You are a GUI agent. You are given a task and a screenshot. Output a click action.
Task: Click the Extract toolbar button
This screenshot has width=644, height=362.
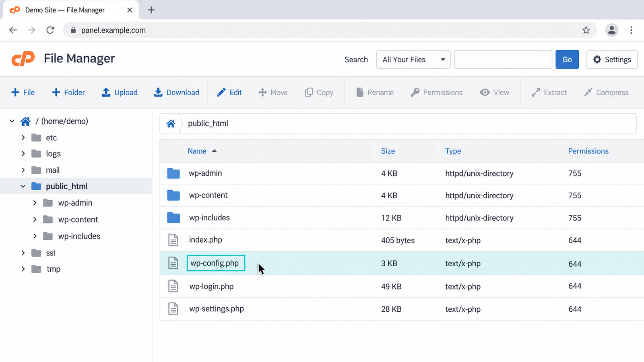coord(549,93)
